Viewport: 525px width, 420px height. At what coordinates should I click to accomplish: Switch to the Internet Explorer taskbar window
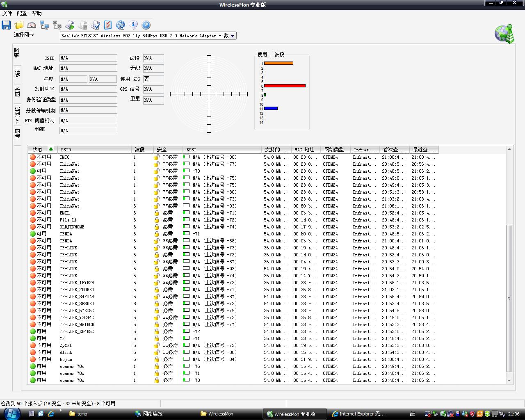[361, 414]
